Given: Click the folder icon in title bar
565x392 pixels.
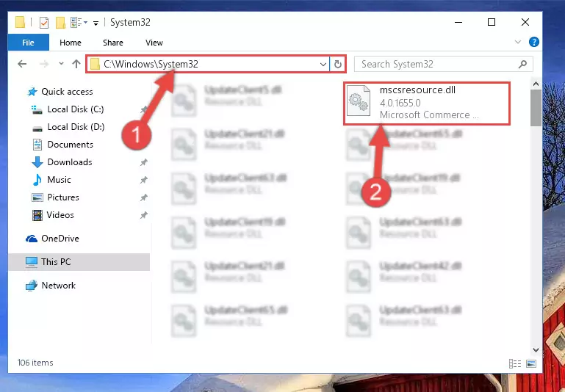Looking at the screenshot, I should [x=20, y=22].
